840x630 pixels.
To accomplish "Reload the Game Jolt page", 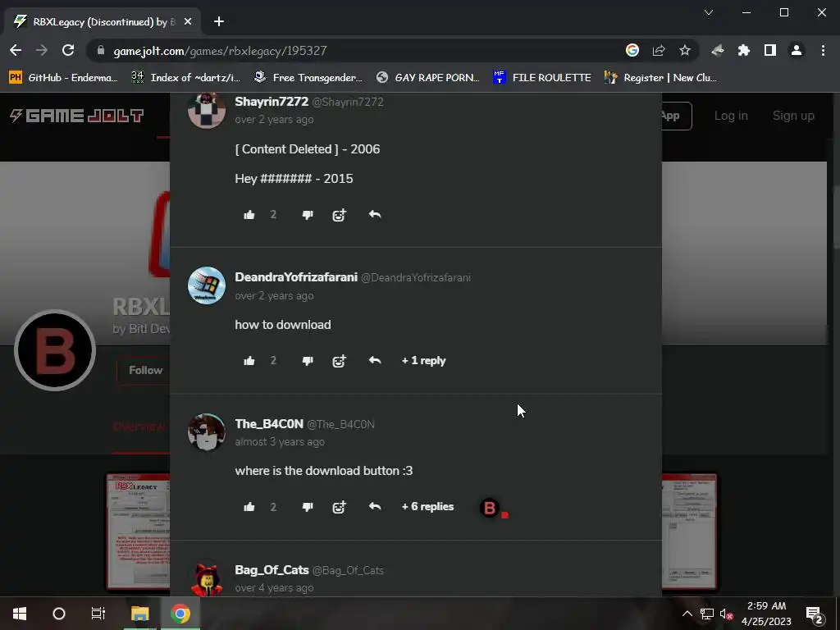I will (68, 50).
